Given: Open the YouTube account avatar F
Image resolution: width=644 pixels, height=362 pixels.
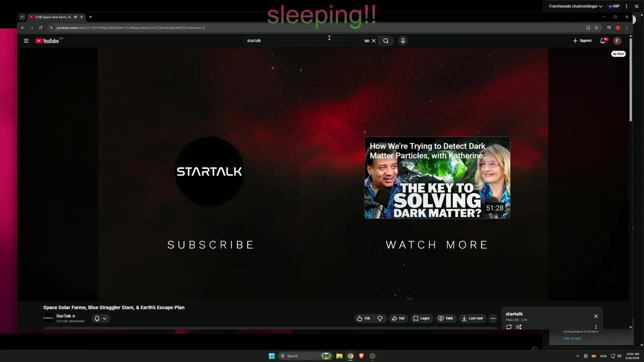Looking at the screenshot, I should 617,41.
